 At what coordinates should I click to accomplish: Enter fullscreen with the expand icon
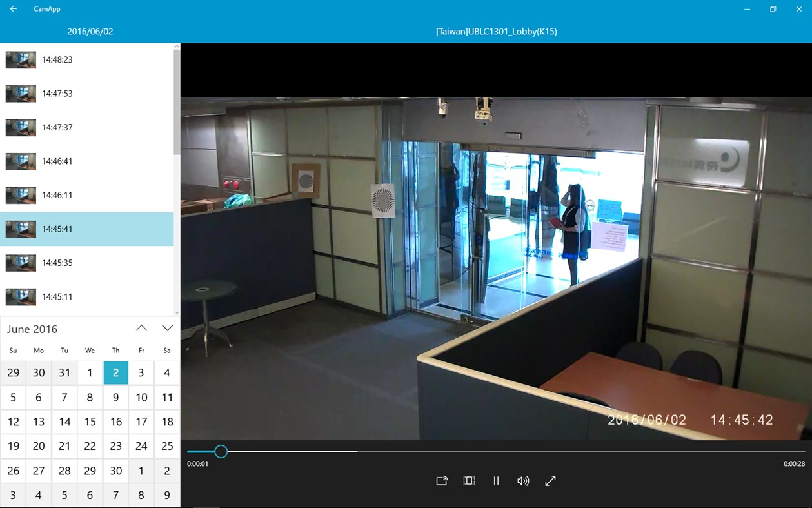[x=550, y=481]
